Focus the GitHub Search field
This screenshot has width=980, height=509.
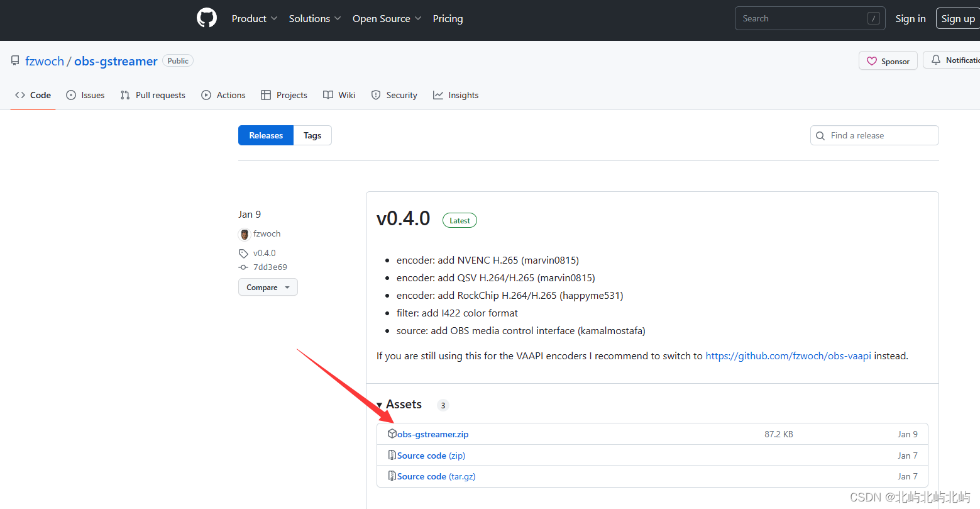810,18
